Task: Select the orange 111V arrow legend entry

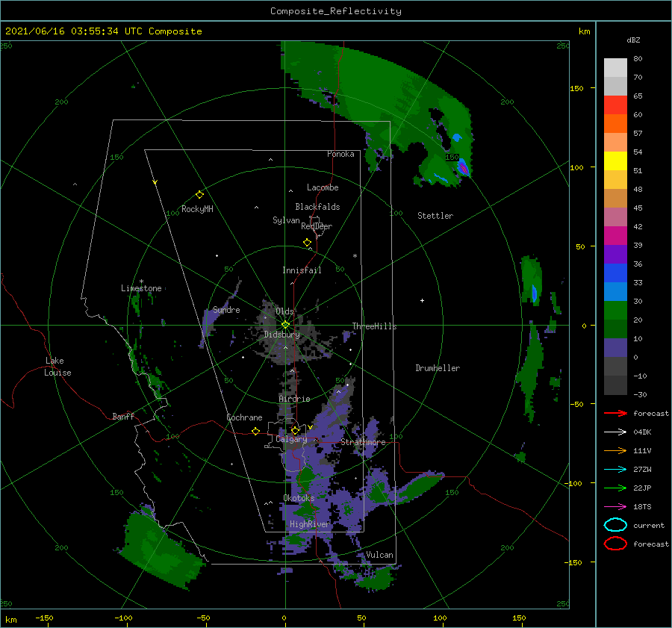Action: point(615,450)
